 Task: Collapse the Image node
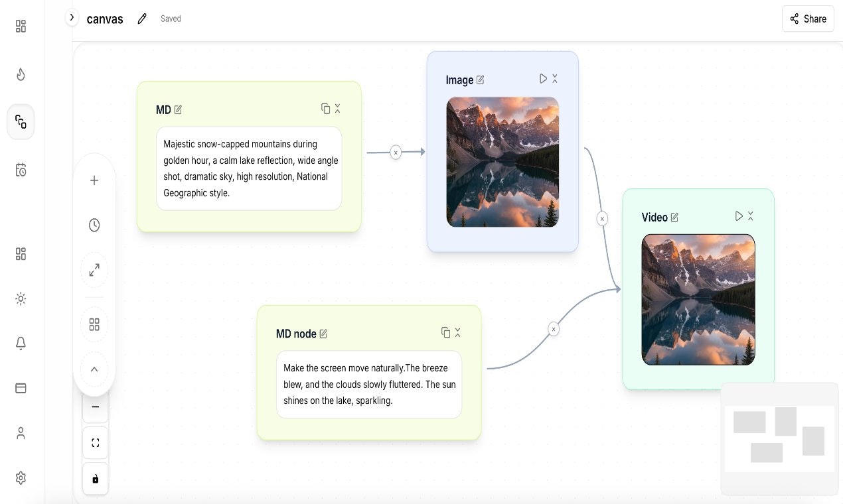[x=556, y=78]
